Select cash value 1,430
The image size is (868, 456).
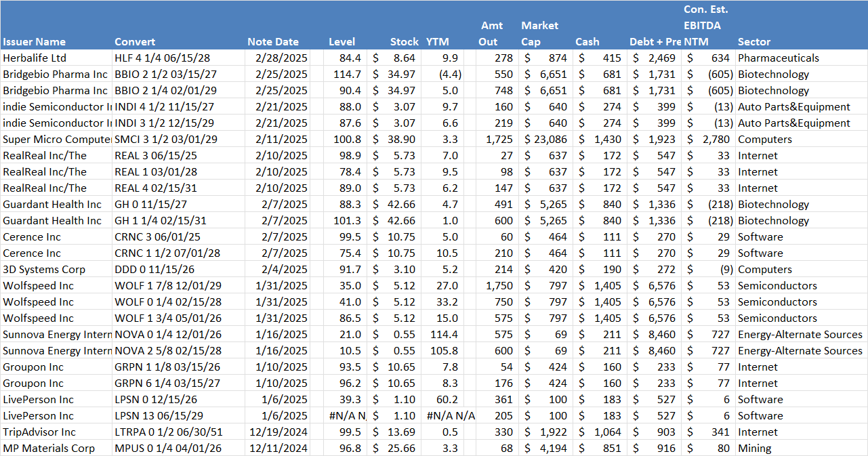pos(600,140)
